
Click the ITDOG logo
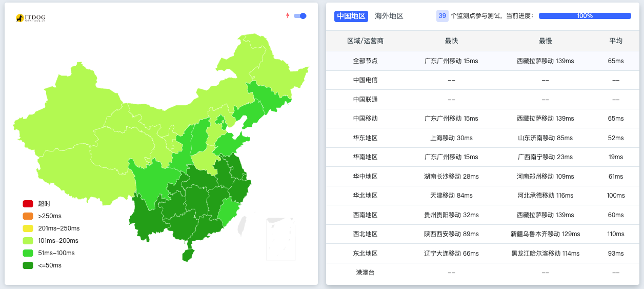coord(30,18)
